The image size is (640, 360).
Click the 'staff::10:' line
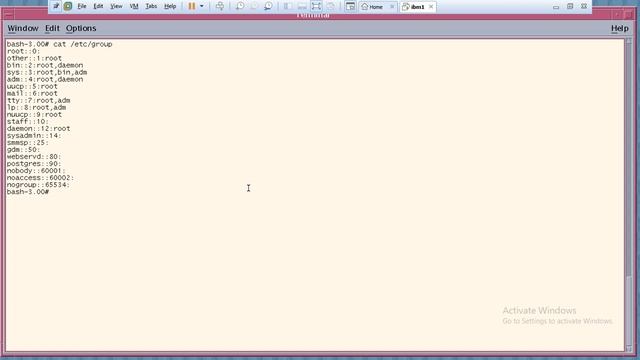(x=28, y=121)
